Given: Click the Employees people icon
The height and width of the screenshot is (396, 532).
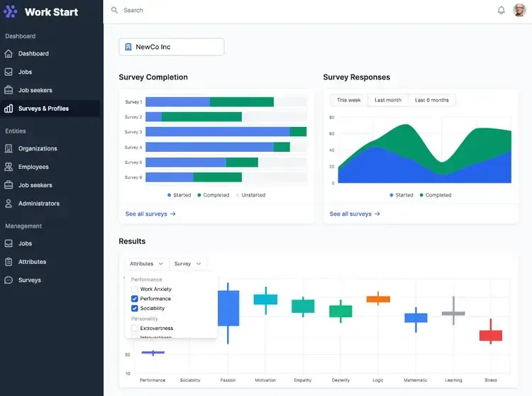Looking at the screenshot, I should point(9,167).
